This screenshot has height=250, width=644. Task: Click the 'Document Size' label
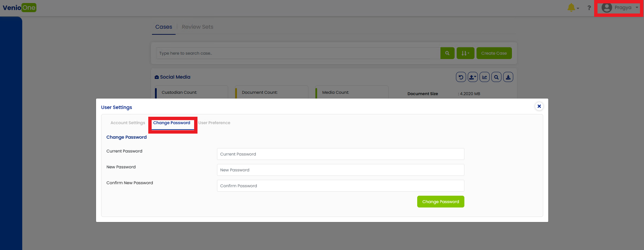click(423, 94)
